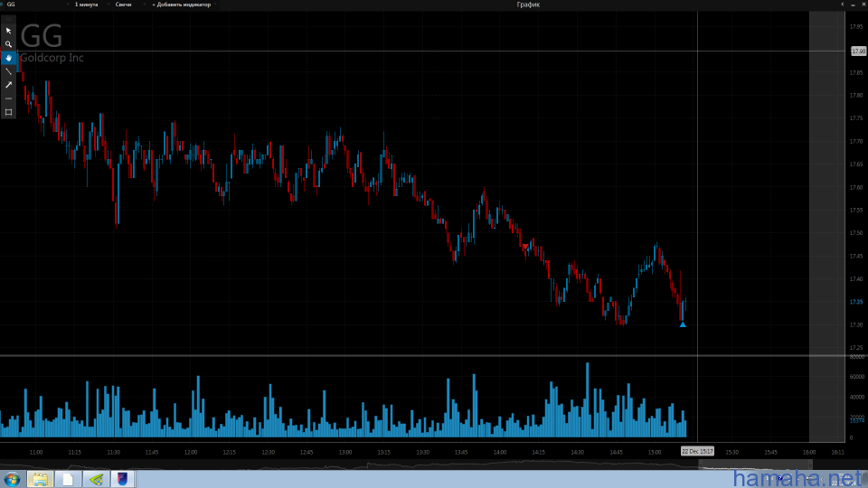Open the '1 минута' timeframe dropdown

[x=87, y=5]
